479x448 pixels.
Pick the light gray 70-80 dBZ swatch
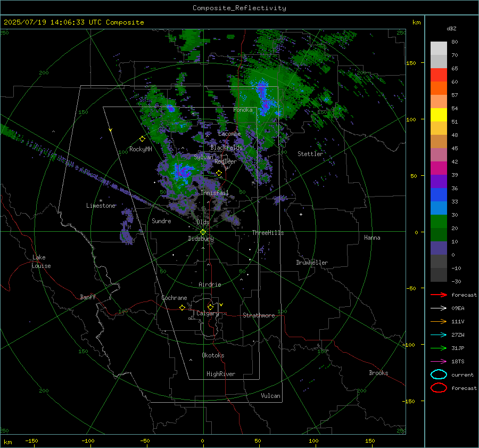click(x=439, y=48)
